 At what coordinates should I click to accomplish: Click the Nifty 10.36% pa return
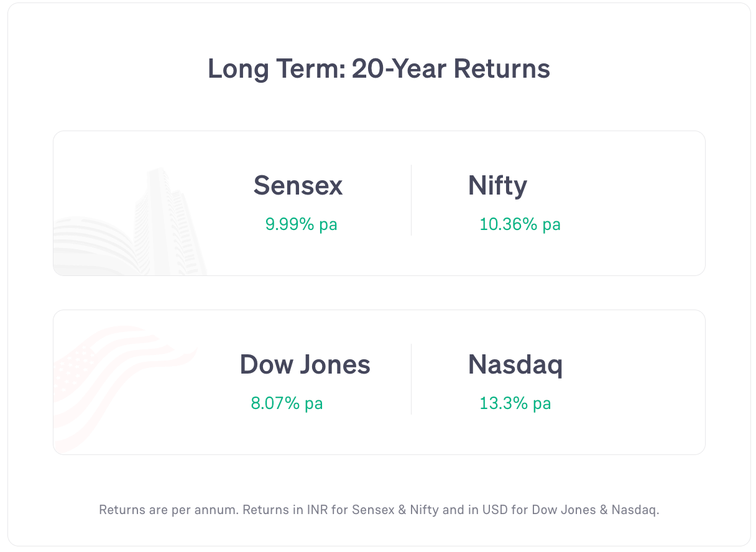520,224
